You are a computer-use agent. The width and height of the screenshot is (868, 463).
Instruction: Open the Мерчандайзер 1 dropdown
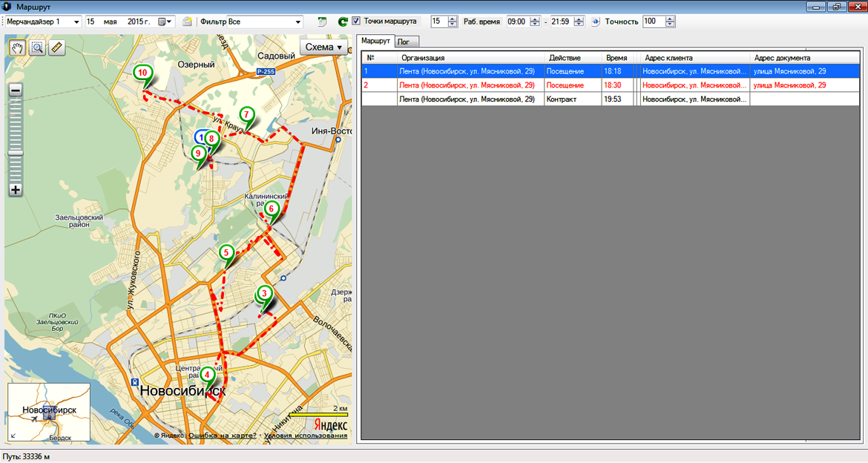(76, 22)
